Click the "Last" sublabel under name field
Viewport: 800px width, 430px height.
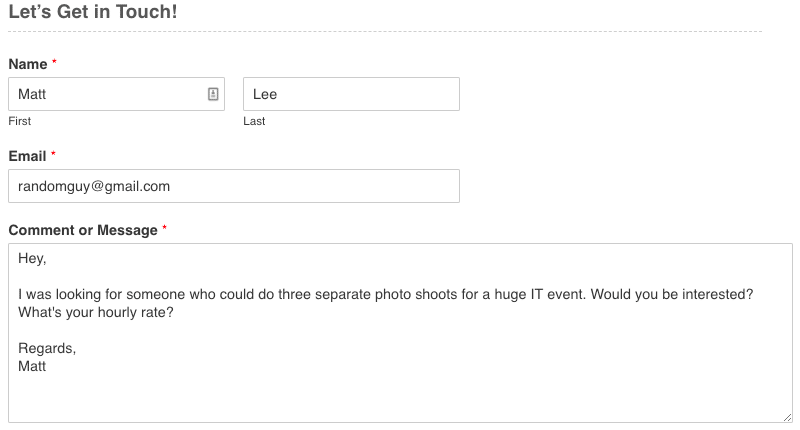click(x=254, y=121)
